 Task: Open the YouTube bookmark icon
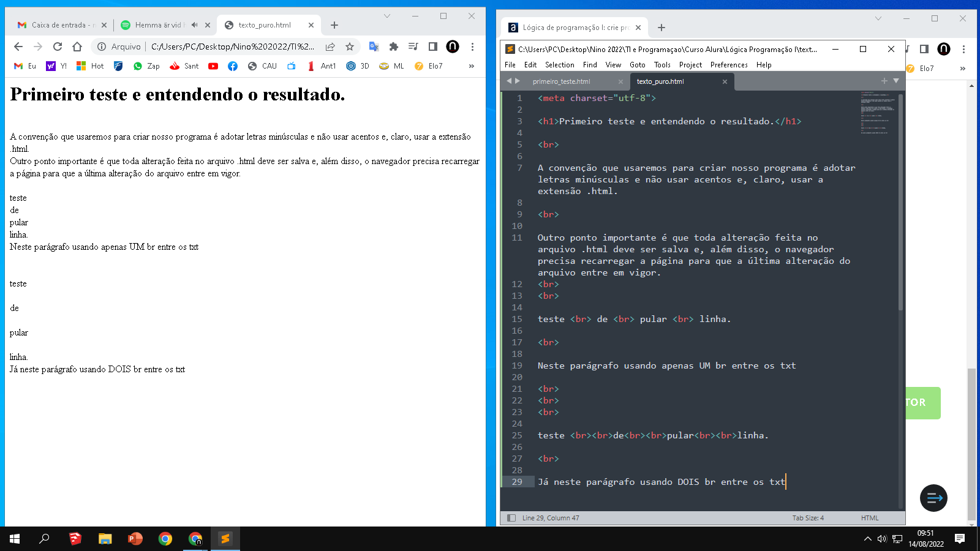[x=213, y=66]
